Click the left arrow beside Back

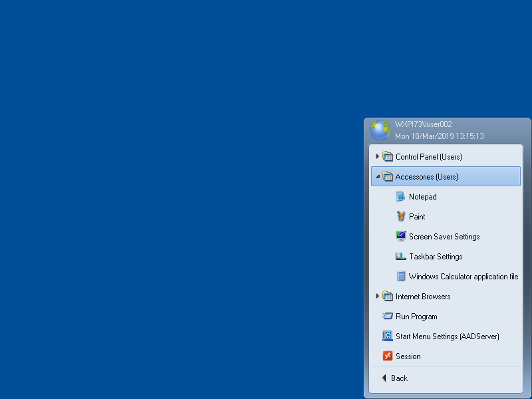(384, 378)
